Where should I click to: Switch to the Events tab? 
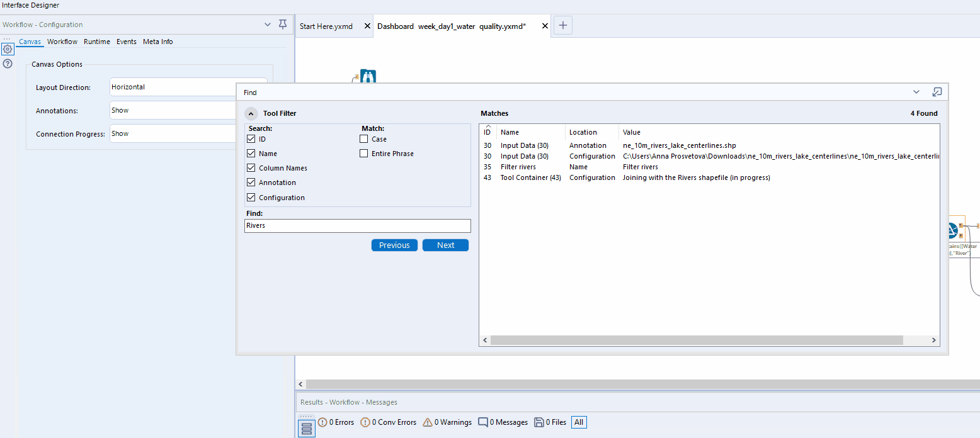[x=127, y=42]
